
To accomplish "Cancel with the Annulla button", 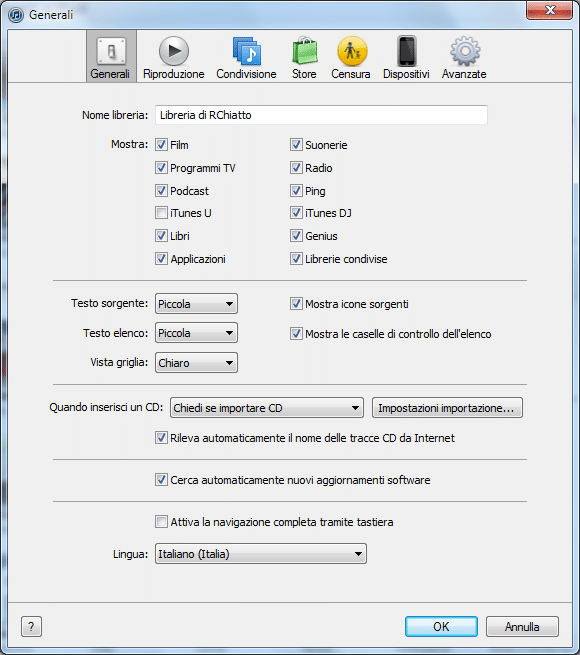I will pyautogui.click(x=522, y=627).
